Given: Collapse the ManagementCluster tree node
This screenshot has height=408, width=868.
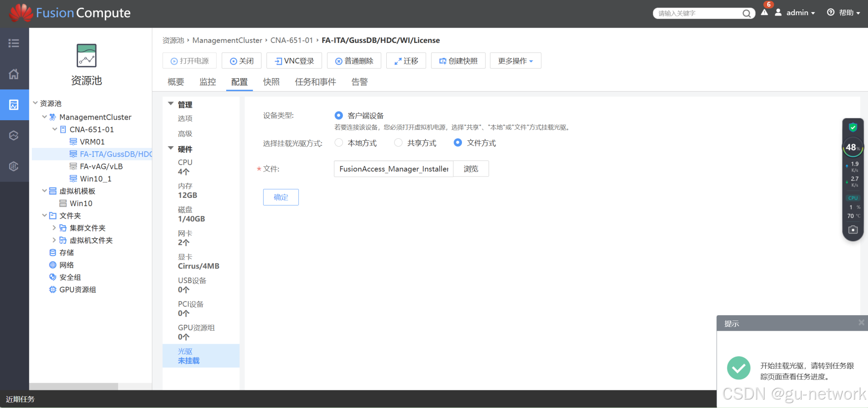Looking at the screenshot, I should coord(45,116).
